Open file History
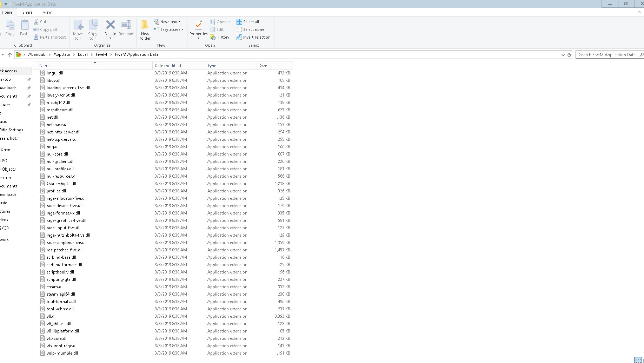Screen dimensions: 644x363 [x=220, y=37]
